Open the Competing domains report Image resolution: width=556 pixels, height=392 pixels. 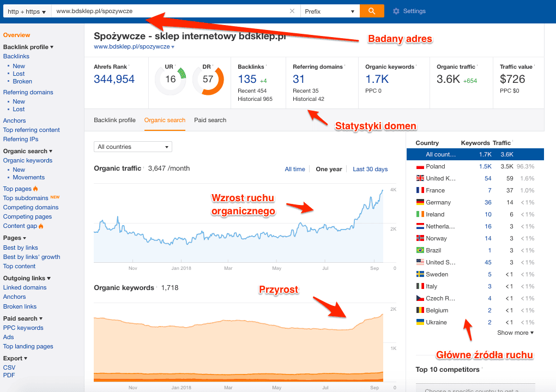click(x=31, y=207)
